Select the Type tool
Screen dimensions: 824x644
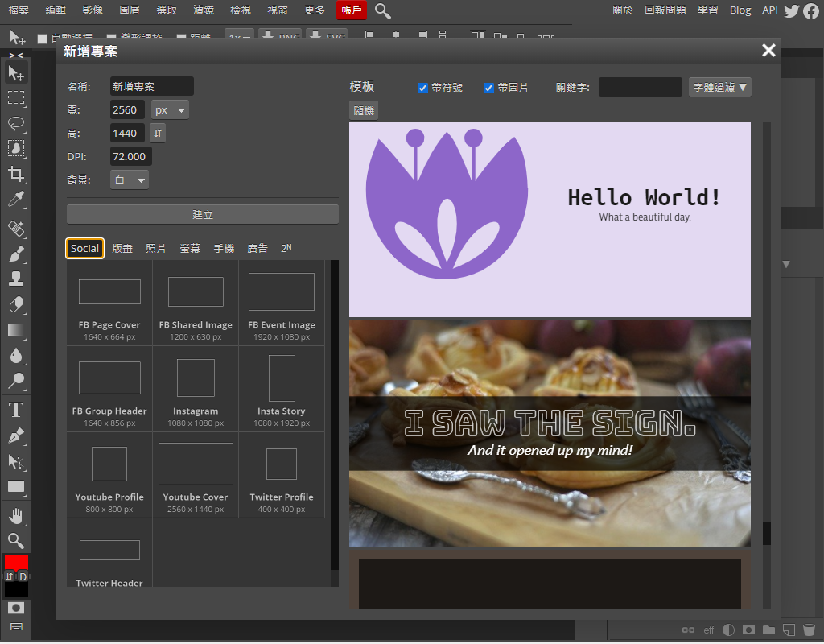tap(16, 410)
